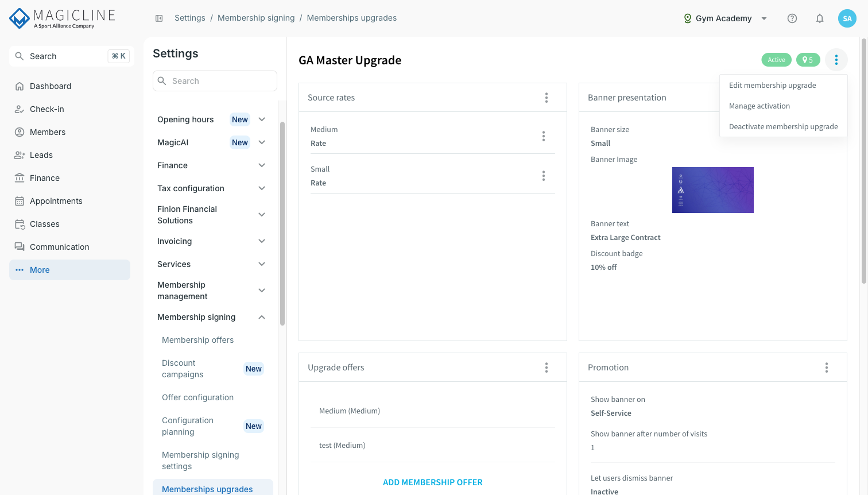Viewport: 868px width, 495px height.
Task: Click ADD MEMBERSHIP OFFER
Action: 433,482
